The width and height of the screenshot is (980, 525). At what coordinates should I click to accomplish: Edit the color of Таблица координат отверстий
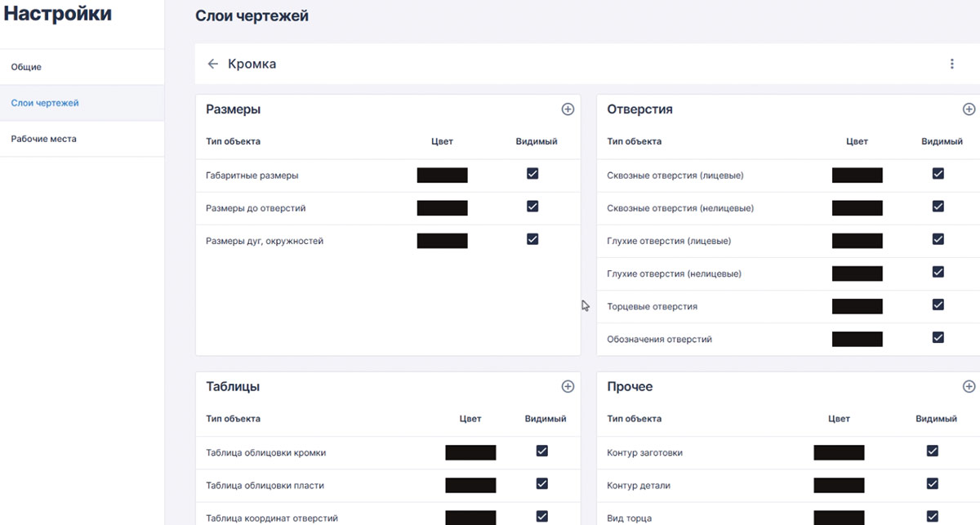point(470,516)
